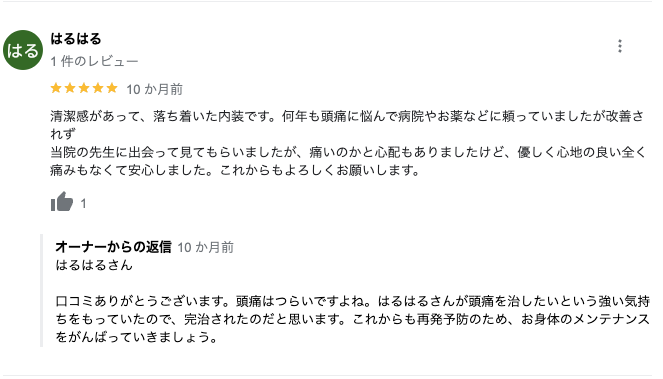Viewport: 663px width, 379px height.
Task: Click the green はる profile avatar
Action: 23,50
